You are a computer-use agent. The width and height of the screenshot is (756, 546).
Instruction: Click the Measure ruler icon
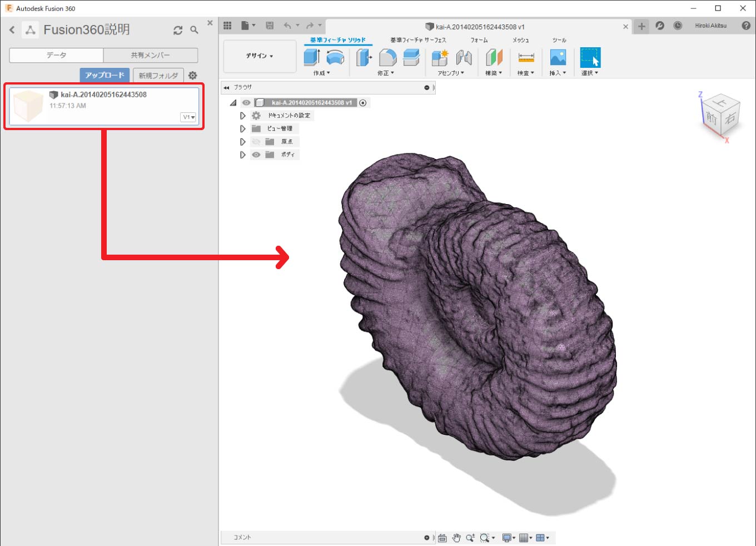[x=526, y=57]
